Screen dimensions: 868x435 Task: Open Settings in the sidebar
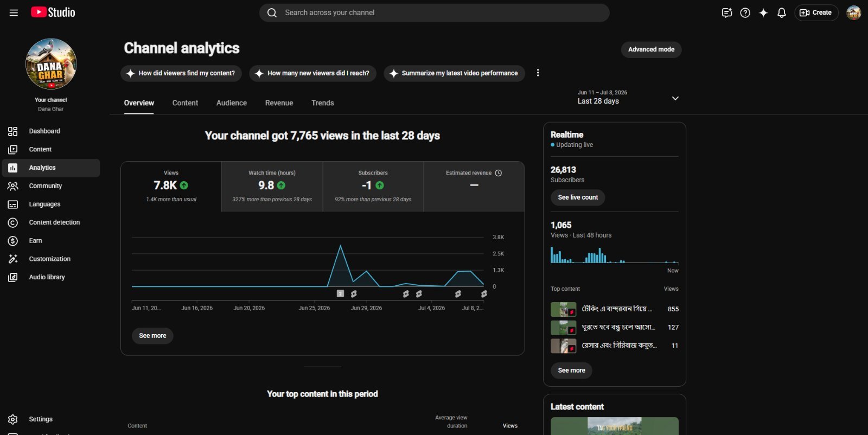pyautogui.click(x=51, y=419)
